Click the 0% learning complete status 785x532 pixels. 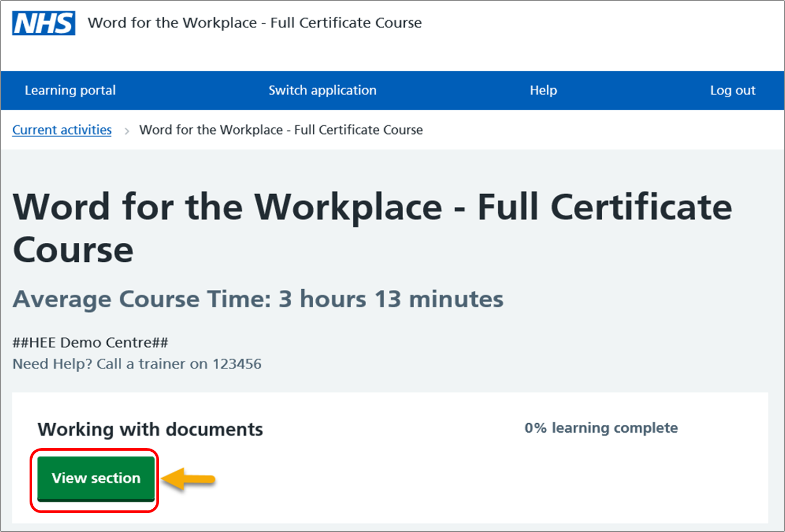601,428
